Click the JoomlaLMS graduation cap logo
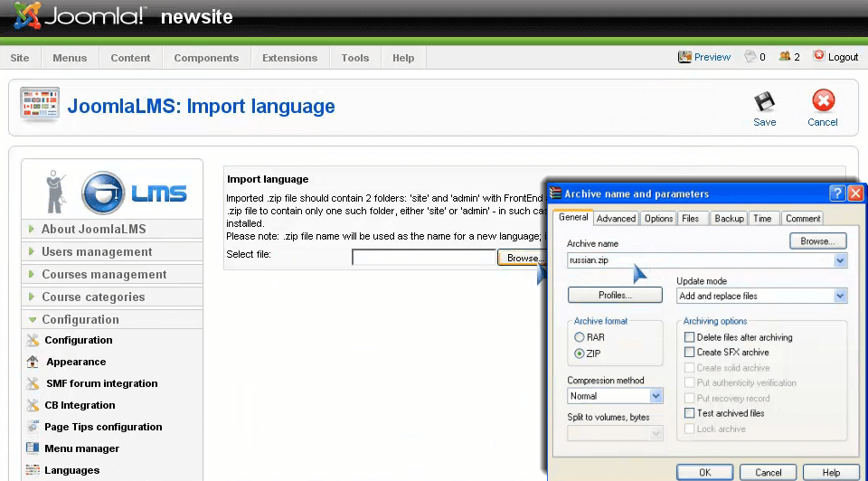This screenshot has width=868, height=481. [x=103, y=193]
